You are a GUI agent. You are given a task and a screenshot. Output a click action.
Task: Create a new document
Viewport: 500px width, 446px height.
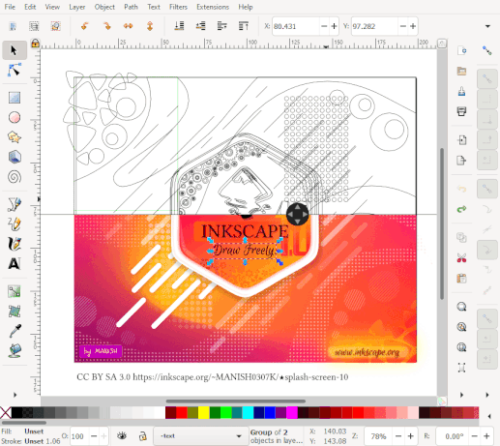tap(462, 51)
